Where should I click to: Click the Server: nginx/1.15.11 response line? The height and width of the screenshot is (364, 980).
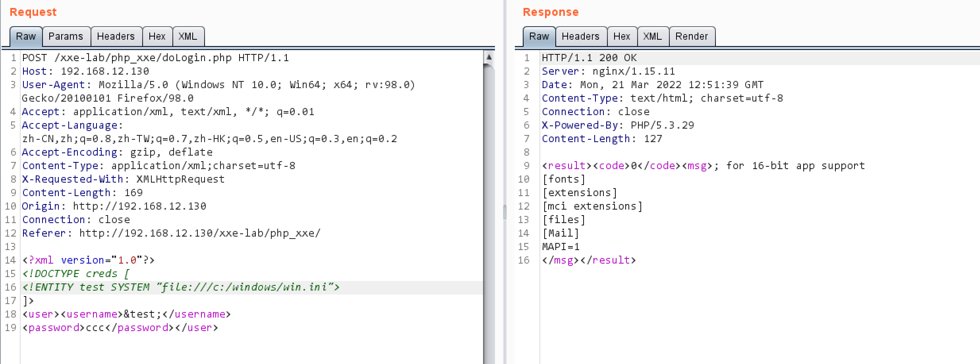tap(608, 71)
